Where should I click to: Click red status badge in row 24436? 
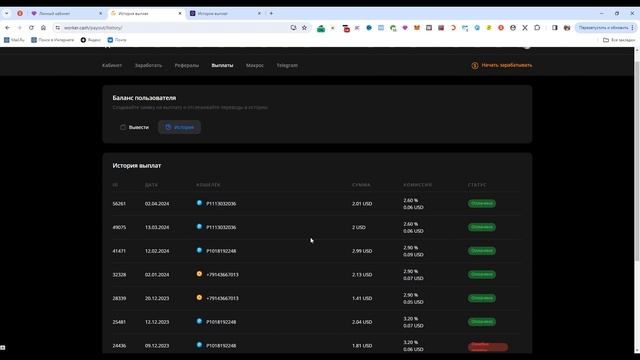[488, 347]
